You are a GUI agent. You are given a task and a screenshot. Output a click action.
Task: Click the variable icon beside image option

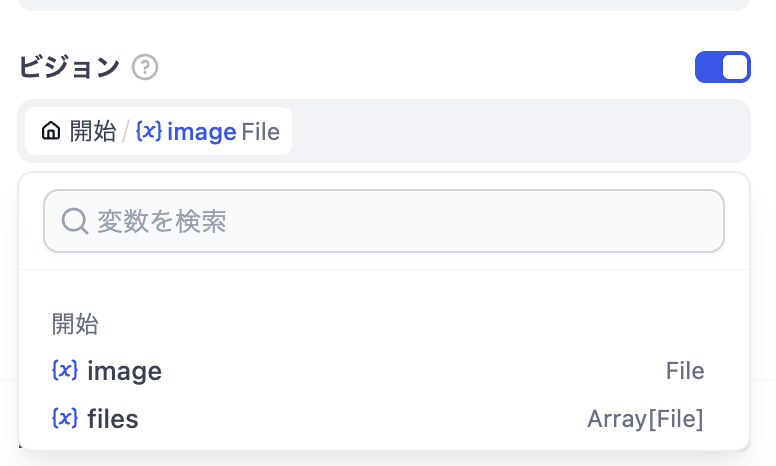(x=65, y=371)
